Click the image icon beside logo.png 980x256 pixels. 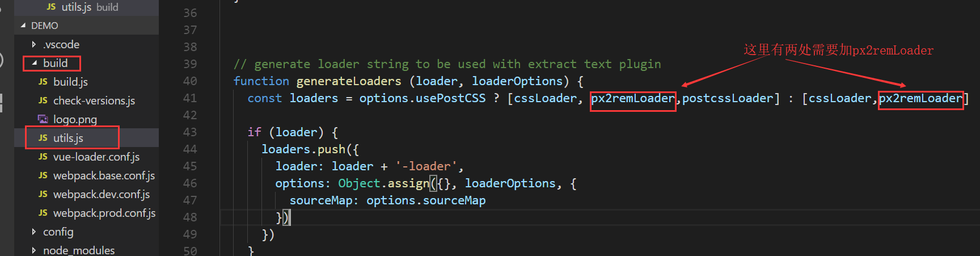pyautogui.click(x=43, y=119)
